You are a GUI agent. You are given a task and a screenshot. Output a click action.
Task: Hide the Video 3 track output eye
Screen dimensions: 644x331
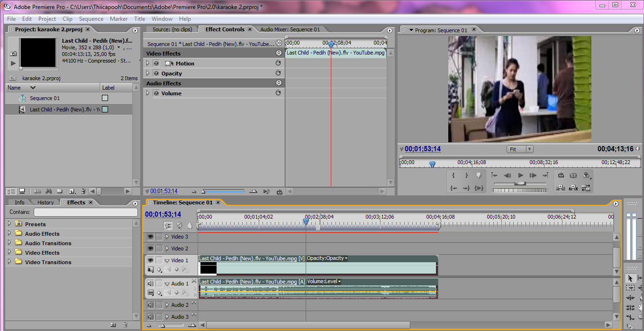tap(150, 237)
